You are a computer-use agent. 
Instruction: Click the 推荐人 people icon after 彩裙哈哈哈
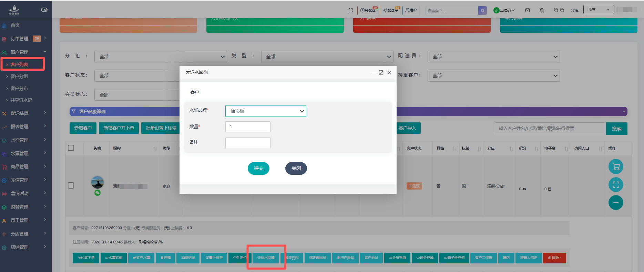coord(161,242)
